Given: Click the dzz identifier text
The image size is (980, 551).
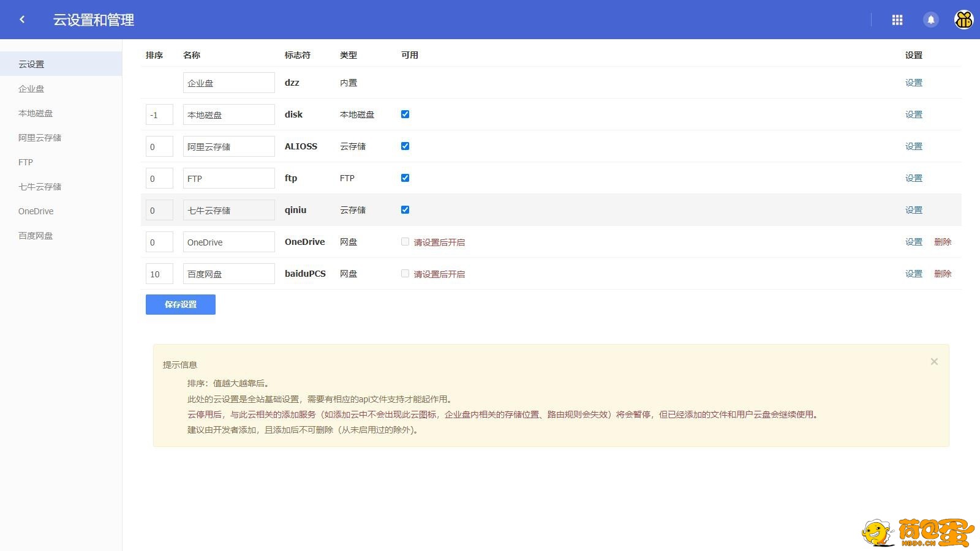Looking at the screenshot, I should tap(292, 83).
